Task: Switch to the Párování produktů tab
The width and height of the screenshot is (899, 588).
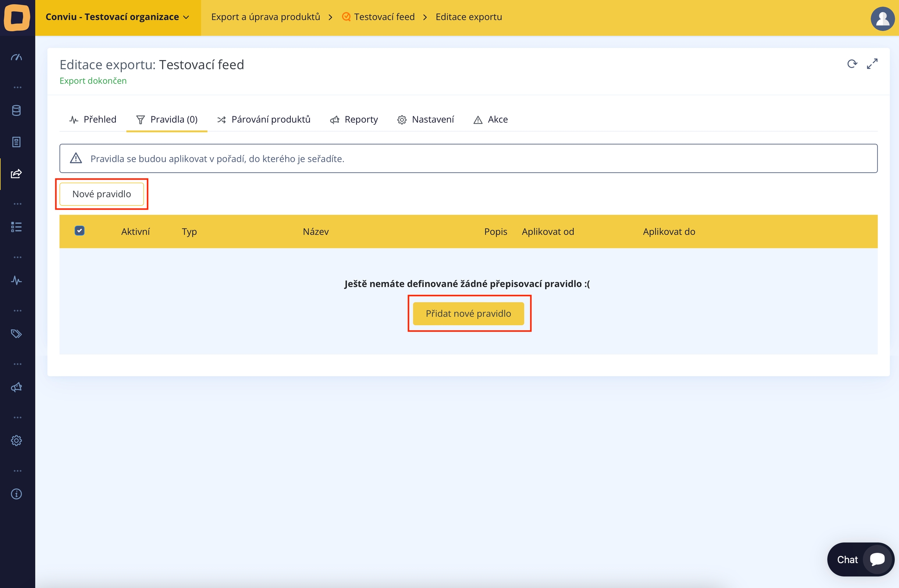Action: tap(264, 119)
